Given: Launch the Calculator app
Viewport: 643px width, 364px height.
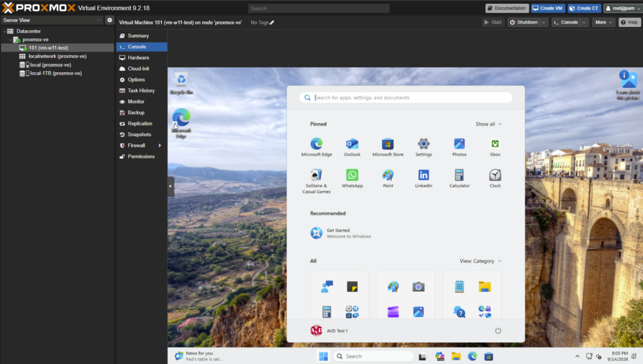Looking at the screenshot, I should [x=459, y=178].
